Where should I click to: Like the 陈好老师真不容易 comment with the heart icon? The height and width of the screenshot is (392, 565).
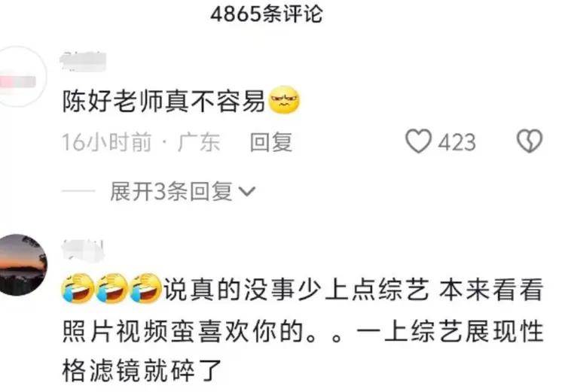[x=418, y=141]
